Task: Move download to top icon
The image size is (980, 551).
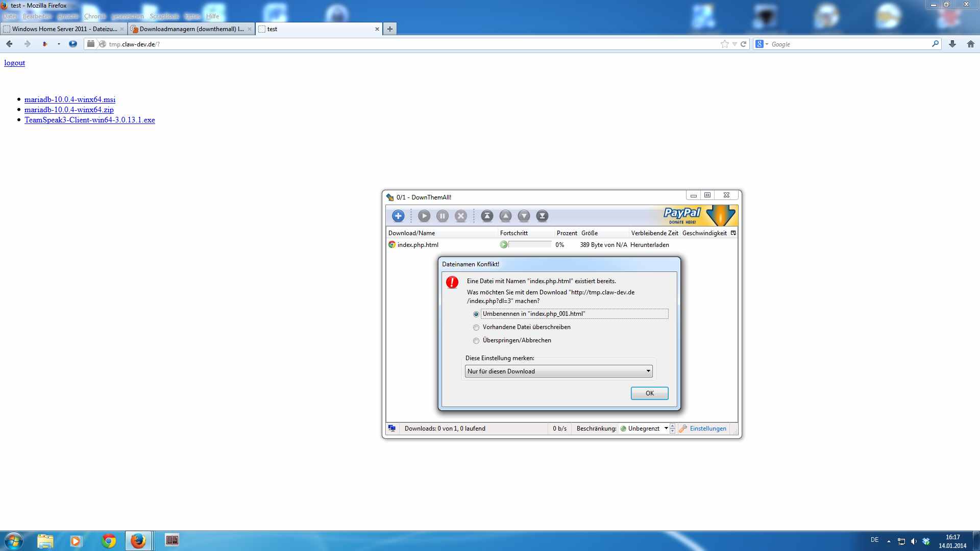Action: pos(487,216)
